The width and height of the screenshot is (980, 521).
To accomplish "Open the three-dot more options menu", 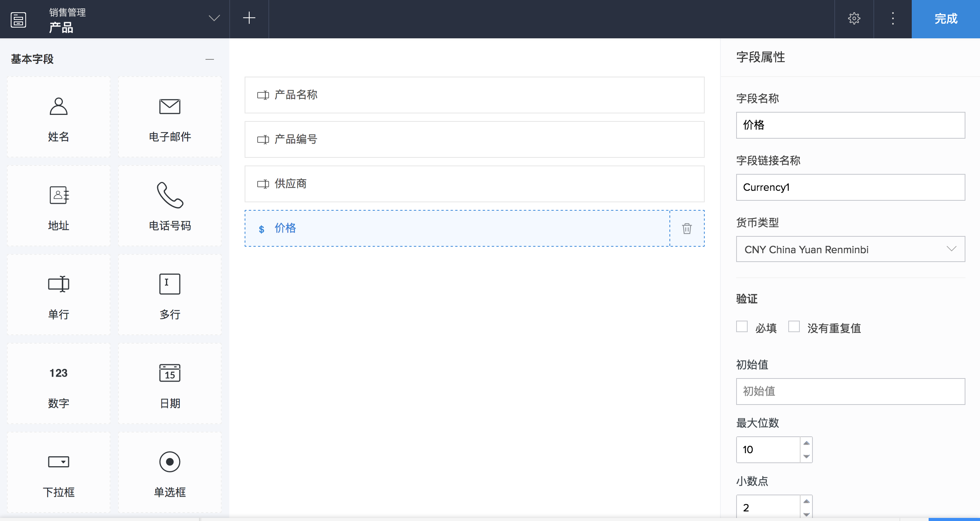I will tap(893, 18).
